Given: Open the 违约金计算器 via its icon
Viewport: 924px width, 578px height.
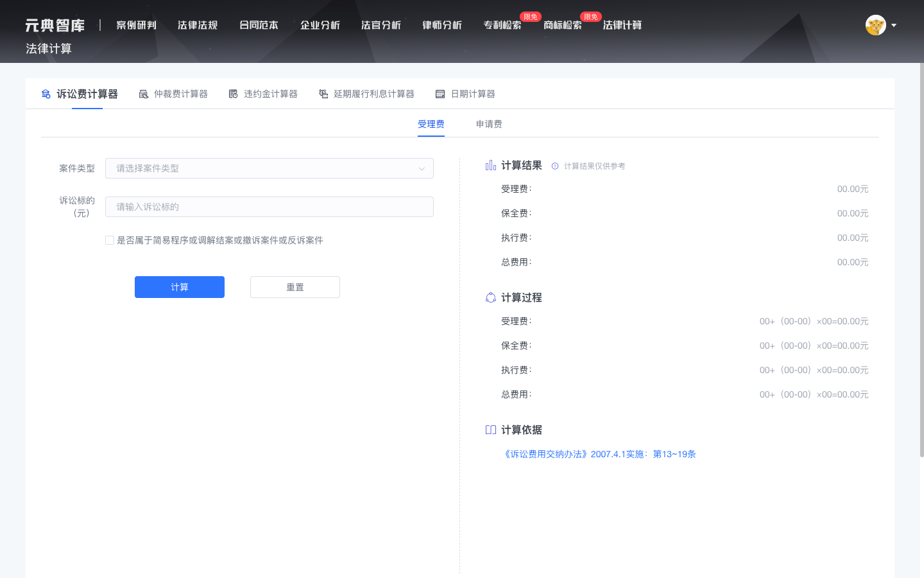Looking at the screenshot, I should click(x=233, y=93).
